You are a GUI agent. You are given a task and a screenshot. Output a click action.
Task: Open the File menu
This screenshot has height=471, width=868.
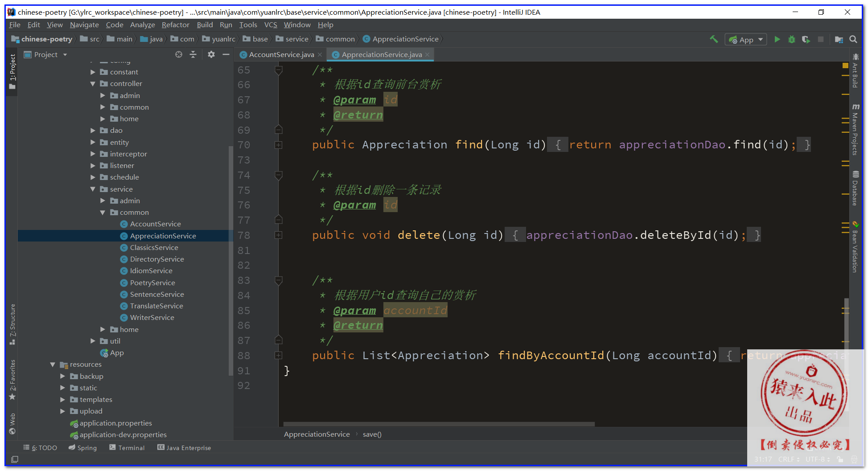[15, 25]
